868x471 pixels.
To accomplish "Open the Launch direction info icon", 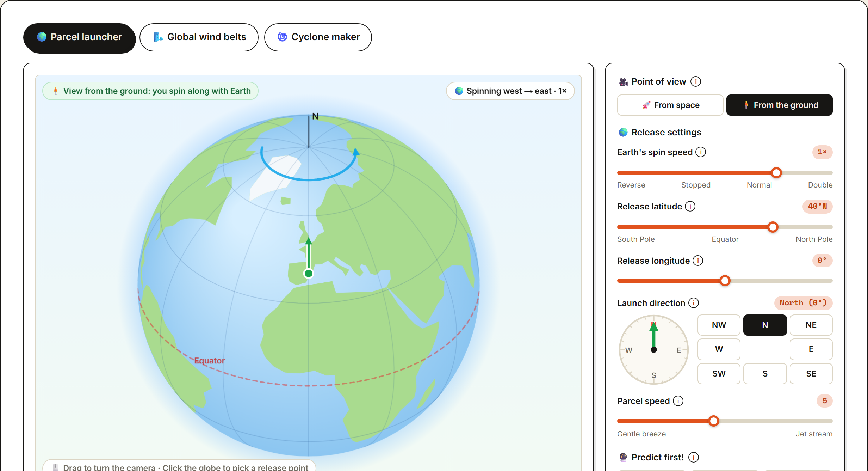I will [694, 303].
